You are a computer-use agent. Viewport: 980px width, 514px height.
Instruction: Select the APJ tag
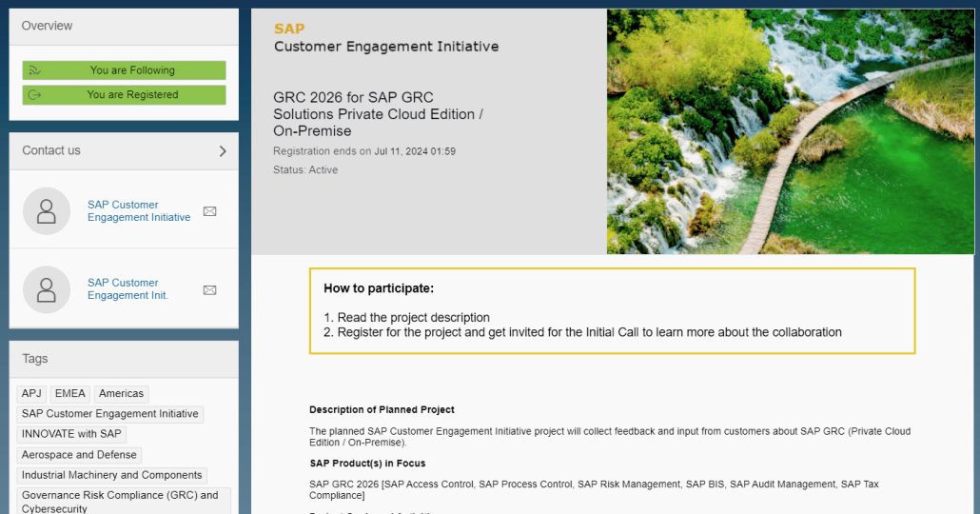tap(31, 394)
